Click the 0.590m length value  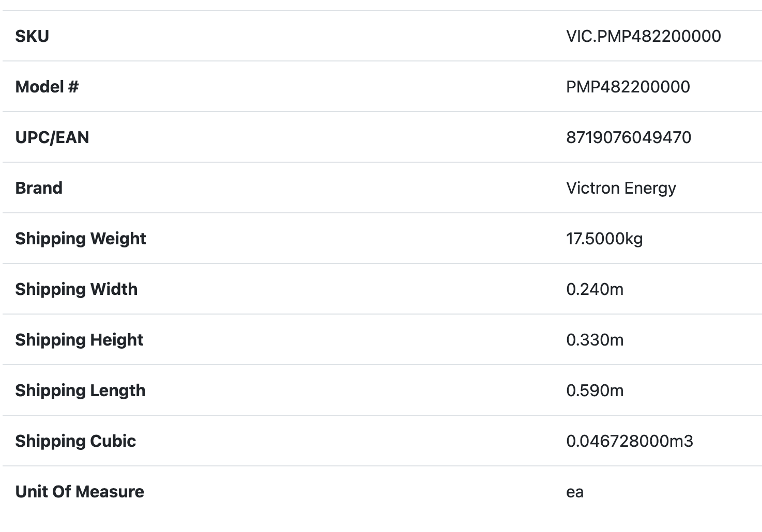tap(595, 390)
